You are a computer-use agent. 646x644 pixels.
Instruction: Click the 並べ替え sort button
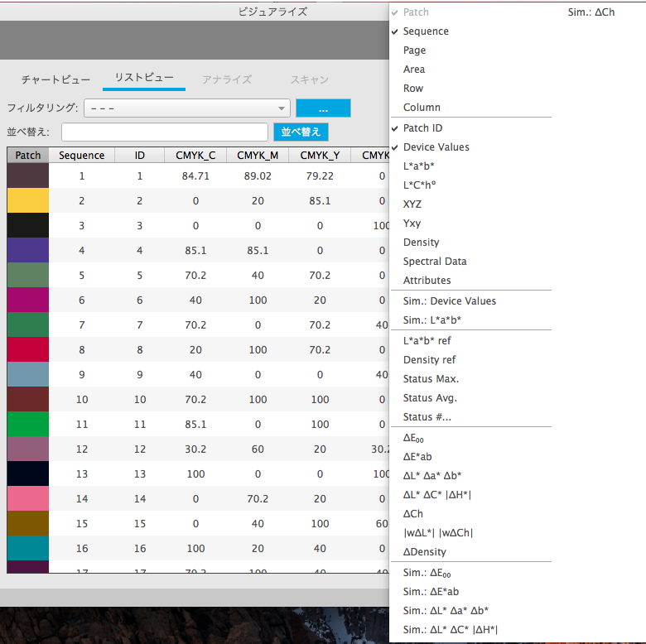[301, 132]
